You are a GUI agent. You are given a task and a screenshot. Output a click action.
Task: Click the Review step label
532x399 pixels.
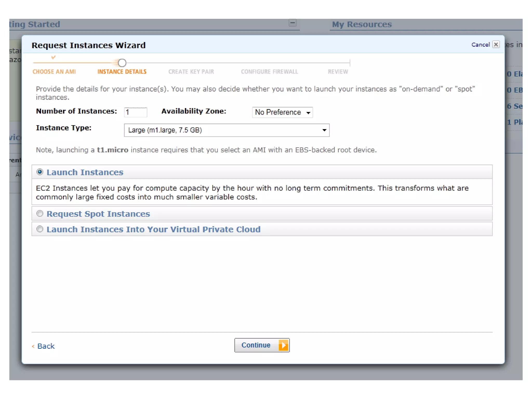(x=338, y=72)
